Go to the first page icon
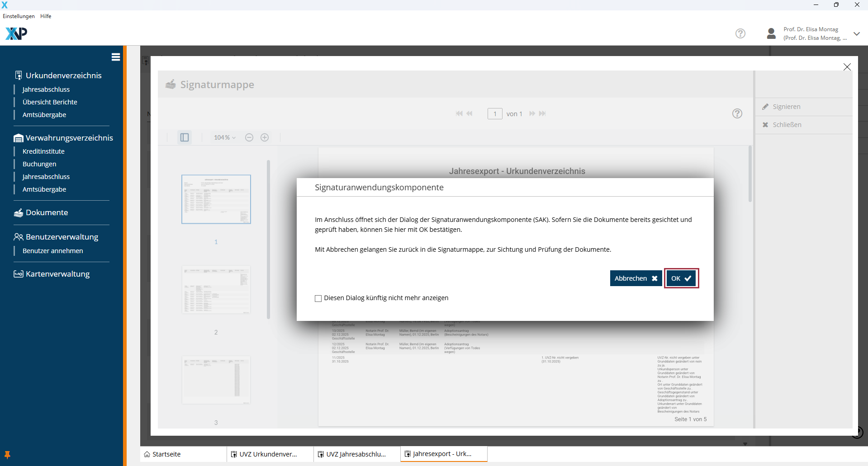Viewport: 868px width, 466px height. [x=459, y=113]
